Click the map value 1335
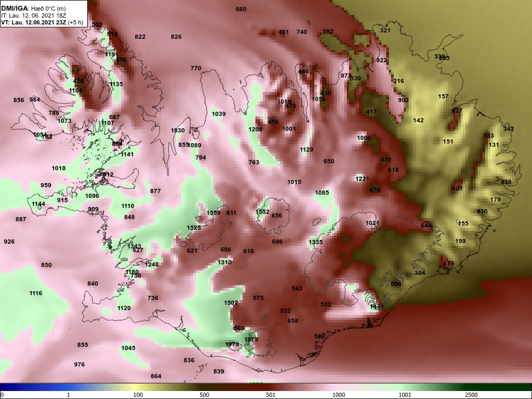The image size is (532, 399). tap(315, 242)
